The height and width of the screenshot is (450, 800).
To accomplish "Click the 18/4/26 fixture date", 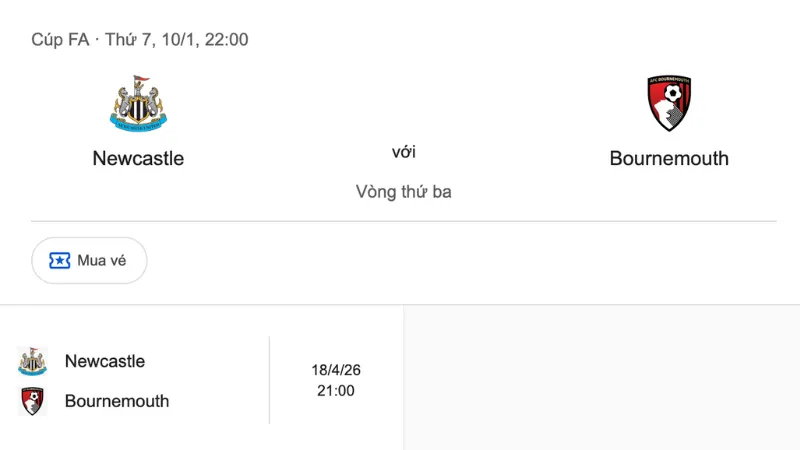I will (336, 370).
